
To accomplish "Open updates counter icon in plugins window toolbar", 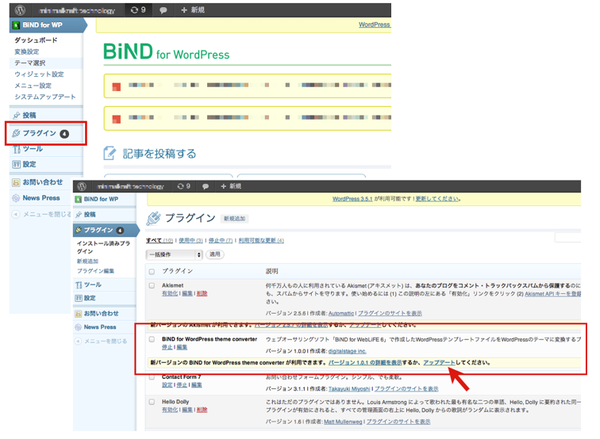I will click(184, 186).
